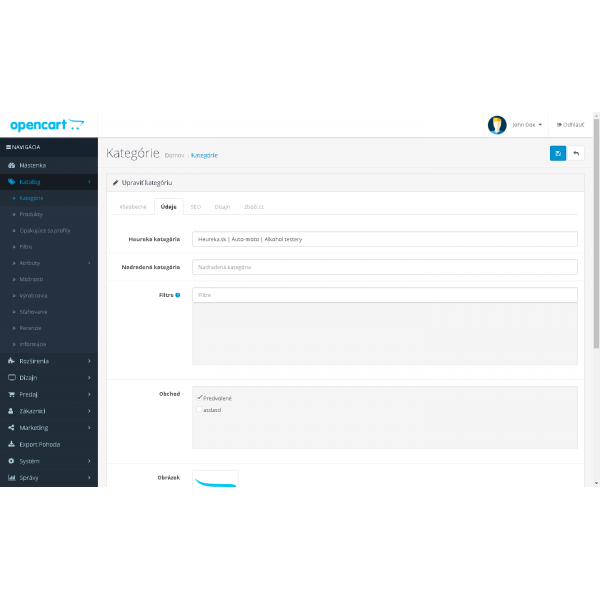The image size is (600, 600).
Task: Switch to the Dizajn tab
Action: coord(222,207)
